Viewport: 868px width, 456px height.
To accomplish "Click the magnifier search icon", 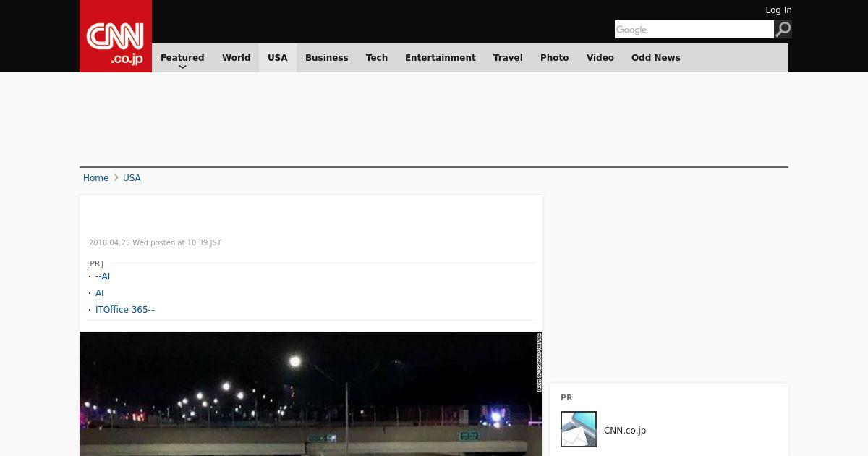I will tap(783, 29).
